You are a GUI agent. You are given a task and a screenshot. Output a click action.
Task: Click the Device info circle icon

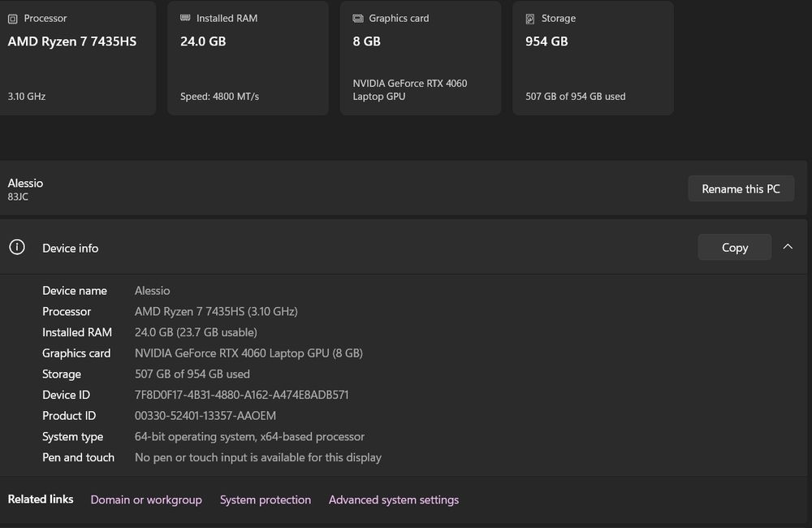pyautogui.click(x=17, y=247)
